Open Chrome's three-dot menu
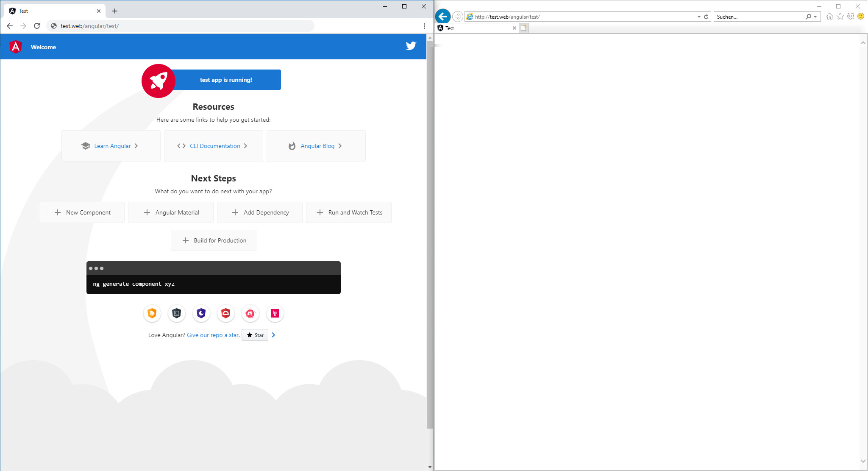The image size is (868, 471). coord(424,26)
